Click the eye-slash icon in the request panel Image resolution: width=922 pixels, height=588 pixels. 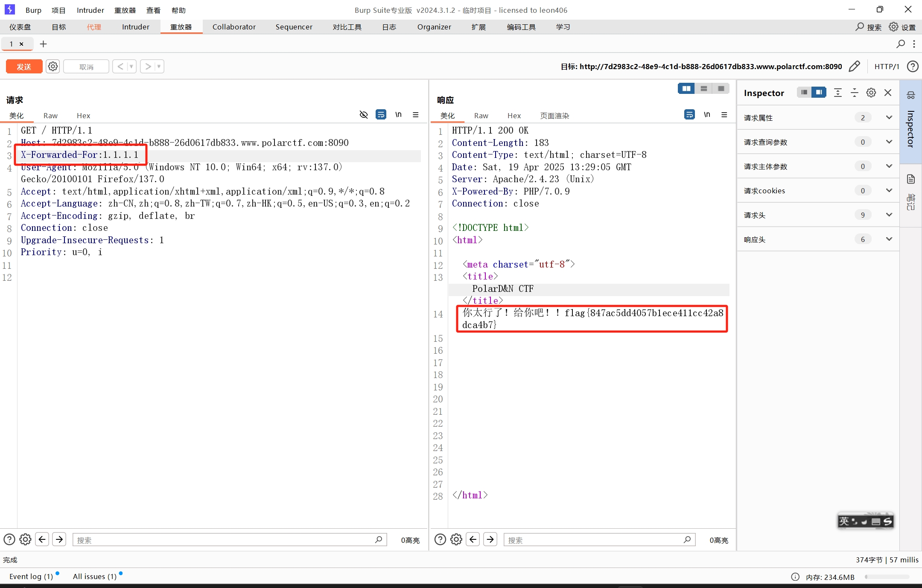pos(364,115)
